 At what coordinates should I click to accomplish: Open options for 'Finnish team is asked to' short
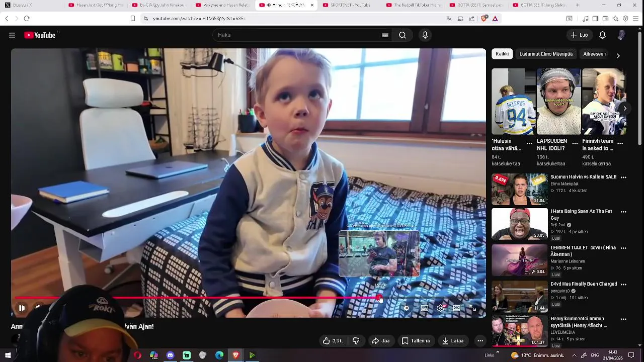pos(620,143)
